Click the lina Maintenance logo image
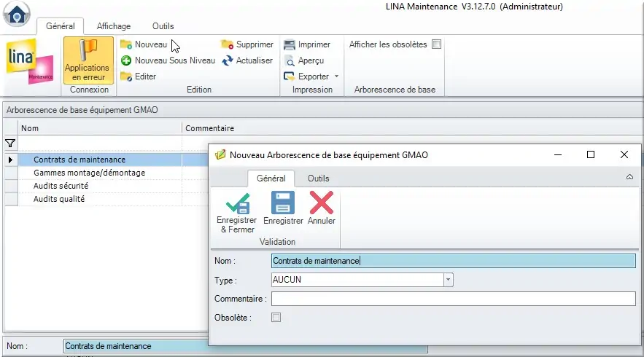The height and width of the screenshot is (357, 644). (31, 61)
